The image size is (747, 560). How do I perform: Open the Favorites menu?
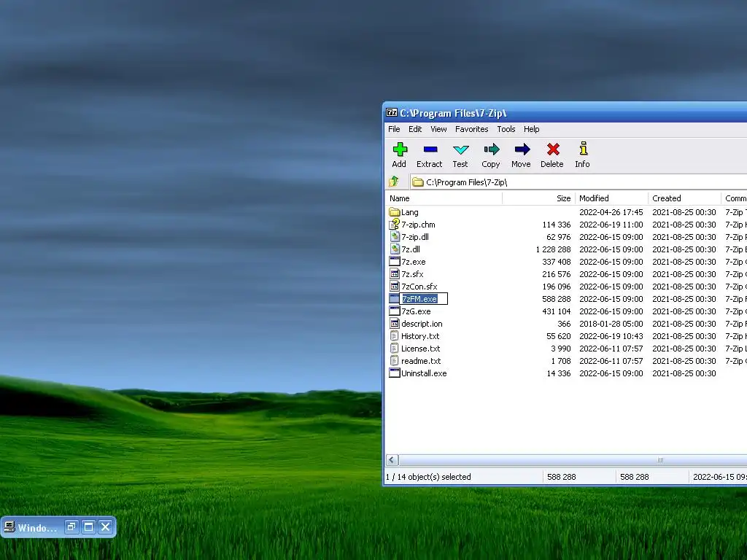coord(472,129)
